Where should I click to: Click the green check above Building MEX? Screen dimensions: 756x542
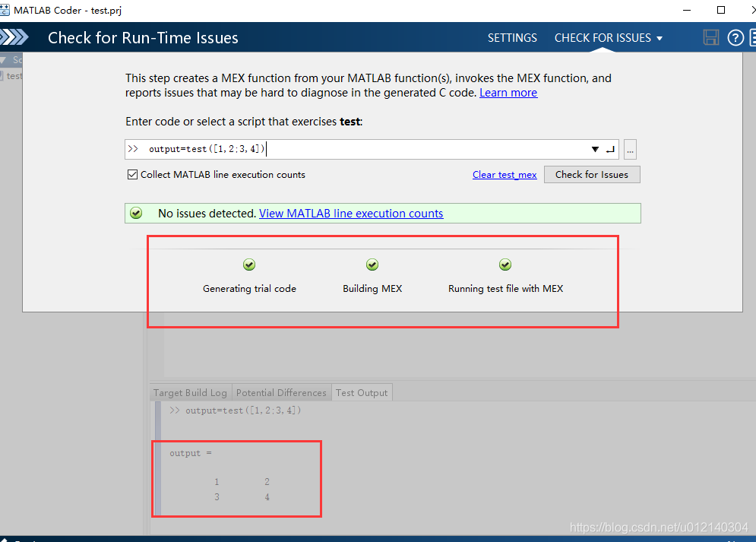pos(372,265)
